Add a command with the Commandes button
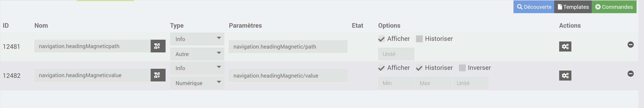The image size is (644, 108). pos(614,7)
